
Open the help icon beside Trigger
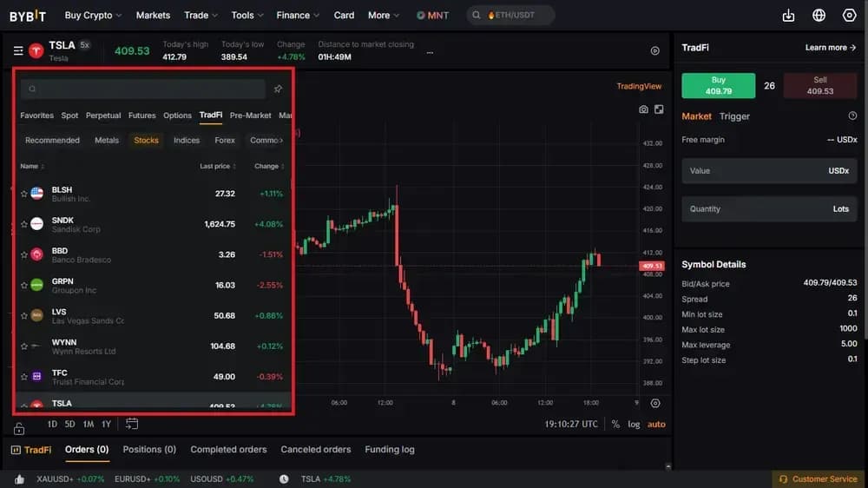click(852, 115)
